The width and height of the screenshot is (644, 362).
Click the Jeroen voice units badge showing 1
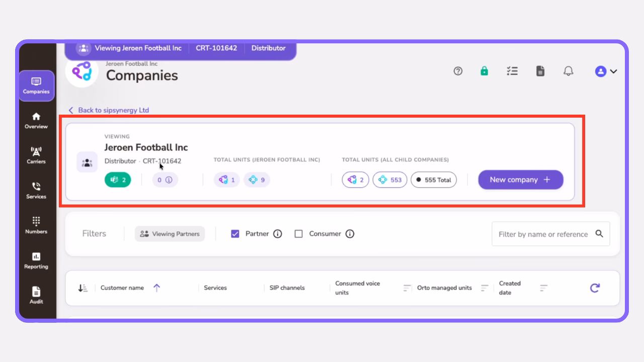(227, 179)
